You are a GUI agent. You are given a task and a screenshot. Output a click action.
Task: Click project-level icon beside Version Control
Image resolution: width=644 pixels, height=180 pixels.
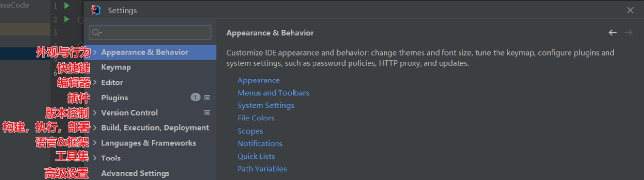click(x=207, y=113)
